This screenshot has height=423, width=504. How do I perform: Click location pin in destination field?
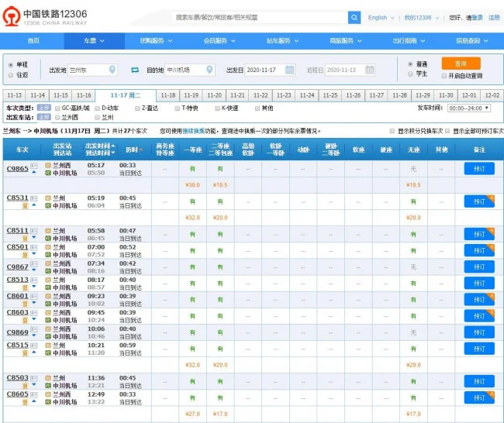pos(209,70)
